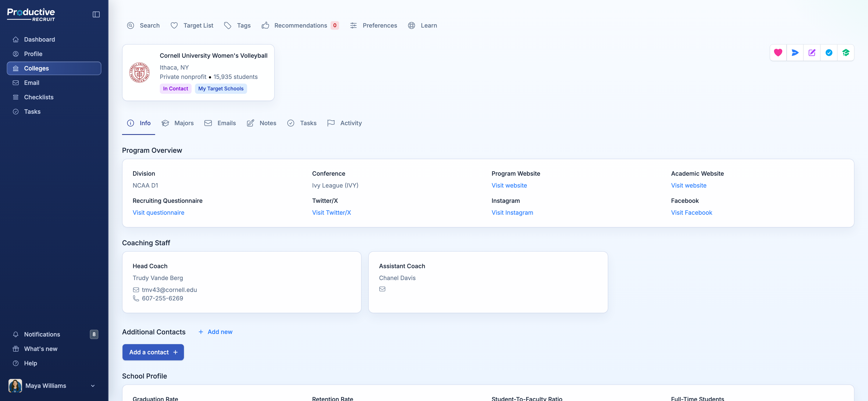Image resolution: width=868 pixels, height=401 pixels.
Task: Open the Visit questionnaire link
Action: click(x=158, y=212)
